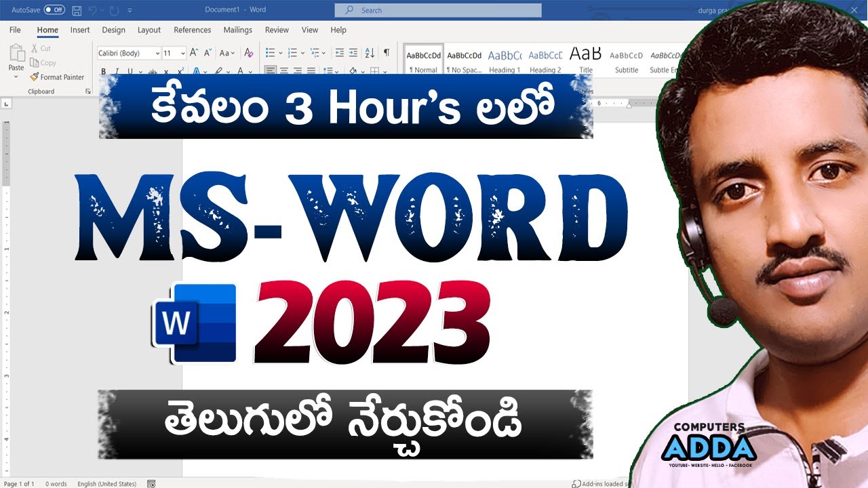
Task: Click the Redo icon in title bar
Action: [x=113, y=10]
